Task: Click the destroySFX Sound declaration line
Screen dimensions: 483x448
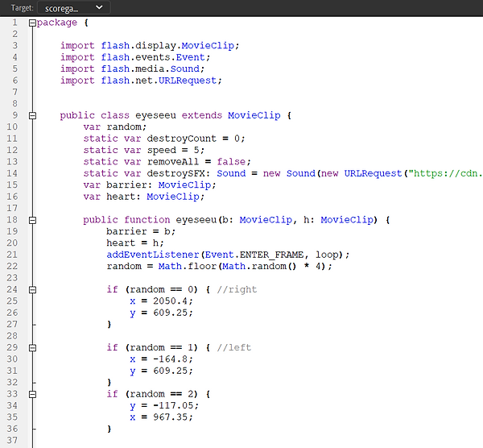Action: click(283, 173)
